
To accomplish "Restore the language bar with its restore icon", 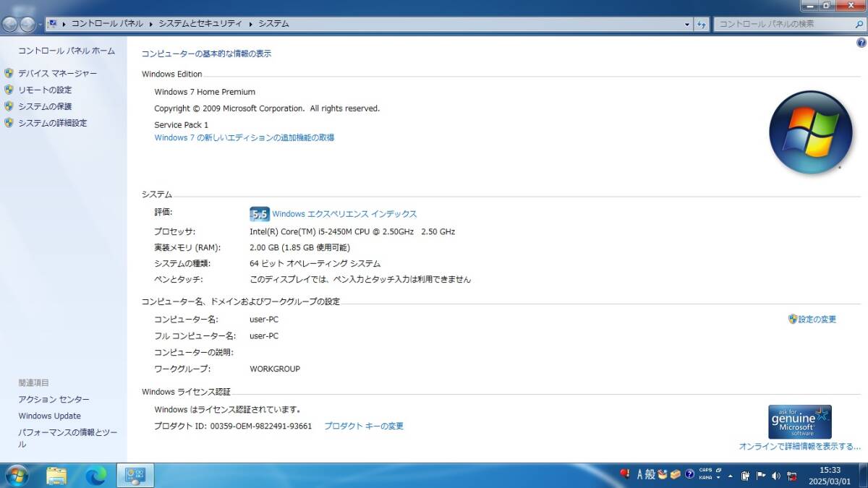I will pos(719,471).
